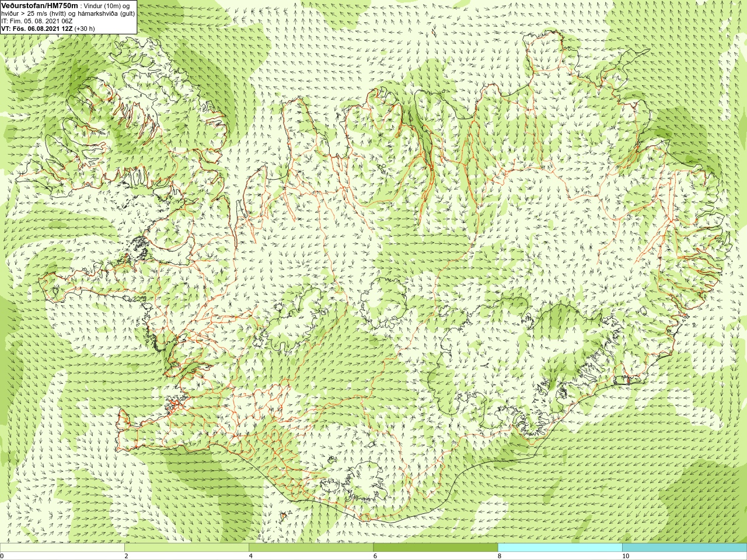This screenshot has height=560, width=747.
Task: Click the legend scale label "10"
Action: pos(626,556)
